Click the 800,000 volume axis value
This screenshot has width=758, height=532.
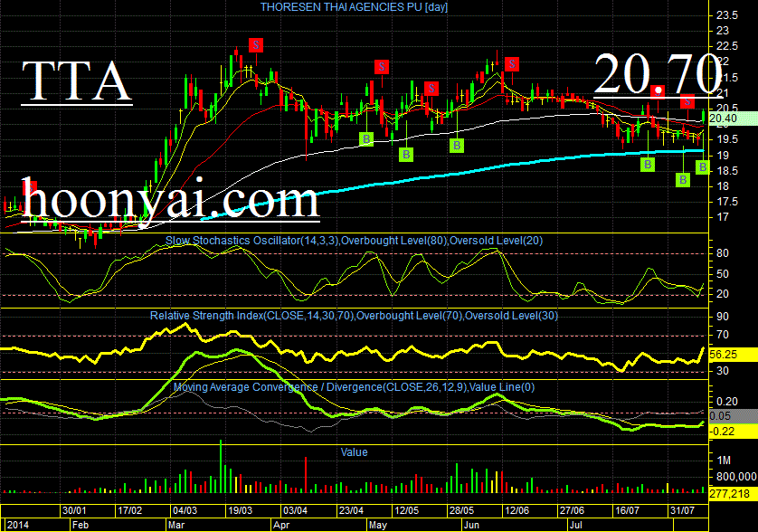[736, 477]
